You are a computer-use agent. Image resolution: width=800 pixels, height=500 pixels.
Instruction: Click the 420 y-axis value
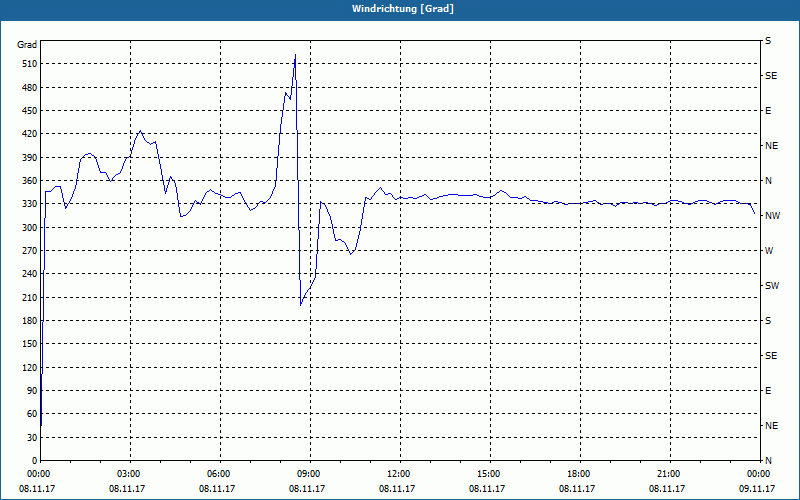[31, 134]
